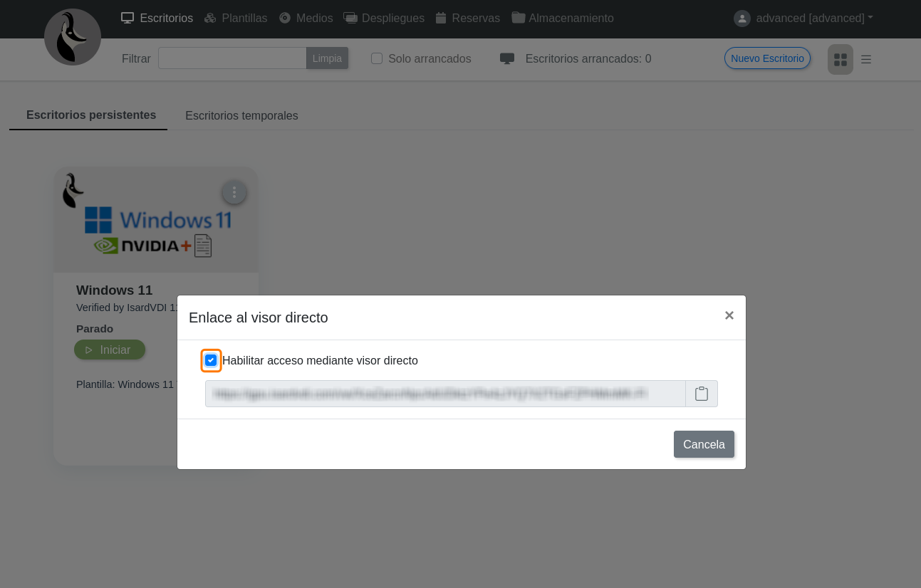921x588 pixels.
Task: Open the Reservas section
Action: (x=467, y=19)
